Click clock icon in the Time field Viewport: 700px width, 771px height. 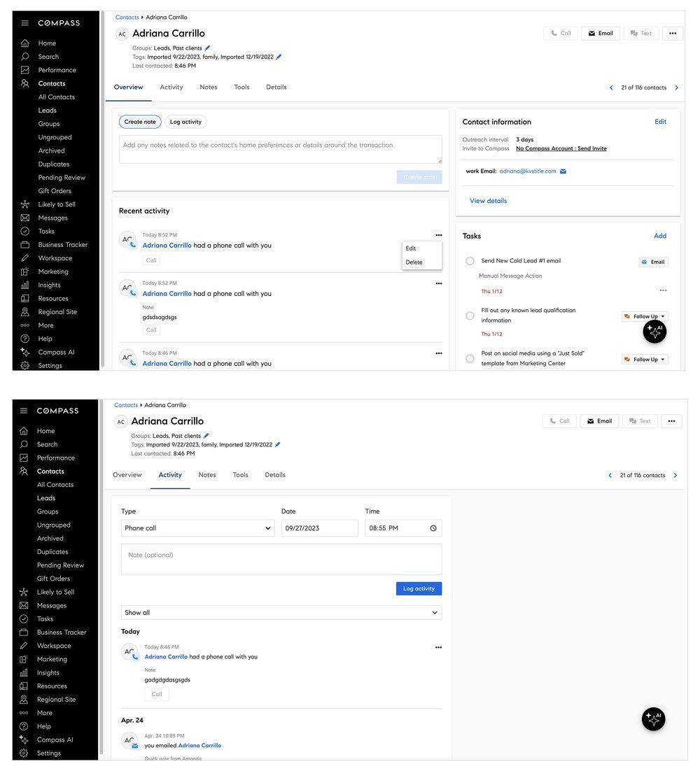click(433, 528)
